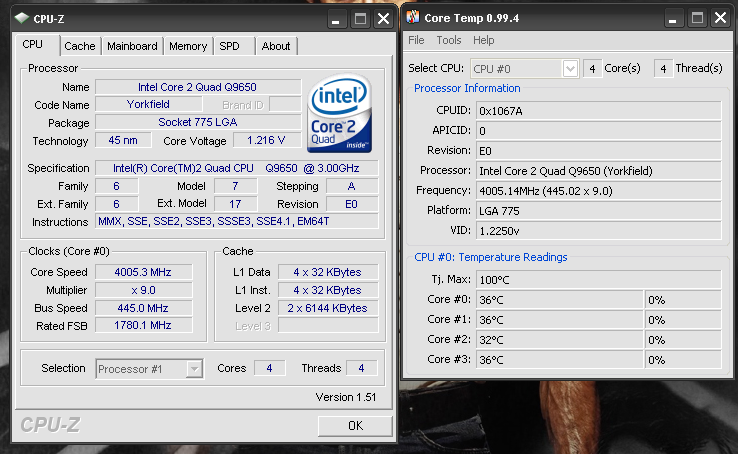Click the Ext. Model 17 value

pos(235,204)
